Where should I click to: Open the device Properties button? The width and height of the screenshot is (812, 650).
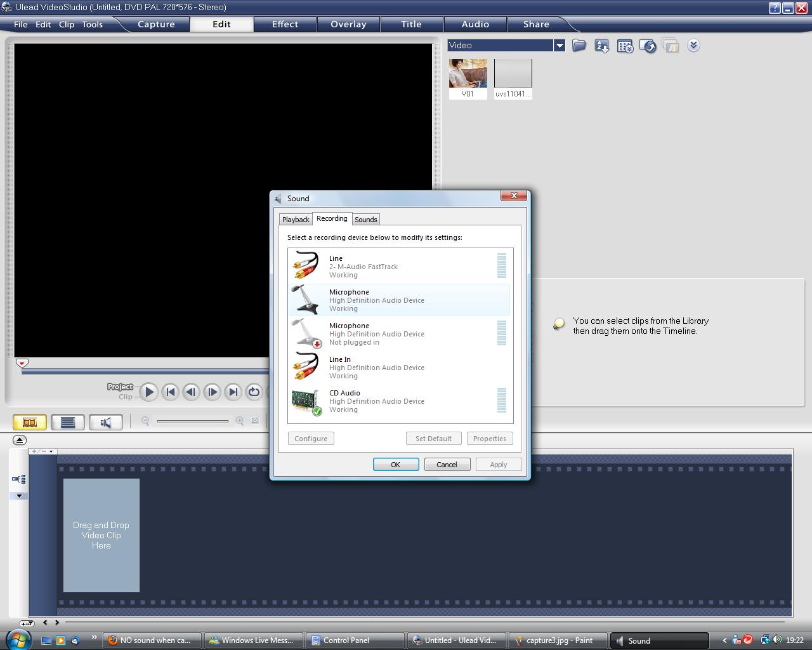point(490,439)
